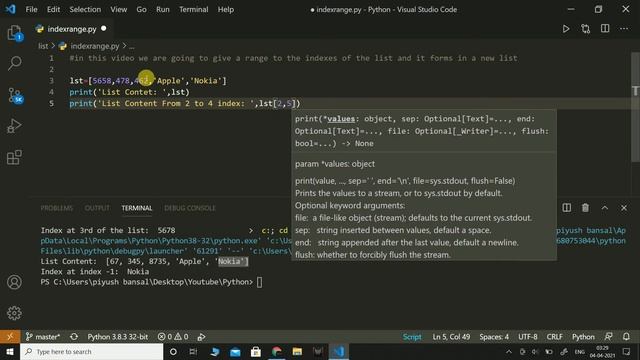This screenshot has height=360, width=640.
Task: Select the indexrange.py editor tab
Action: (x=71, y=29)
